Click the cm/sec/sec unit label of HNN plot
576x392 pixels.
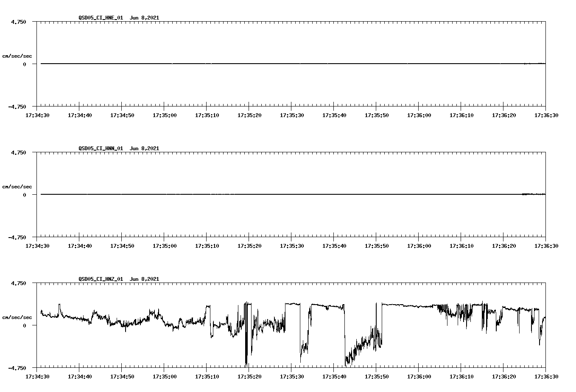tap(17, 187)
